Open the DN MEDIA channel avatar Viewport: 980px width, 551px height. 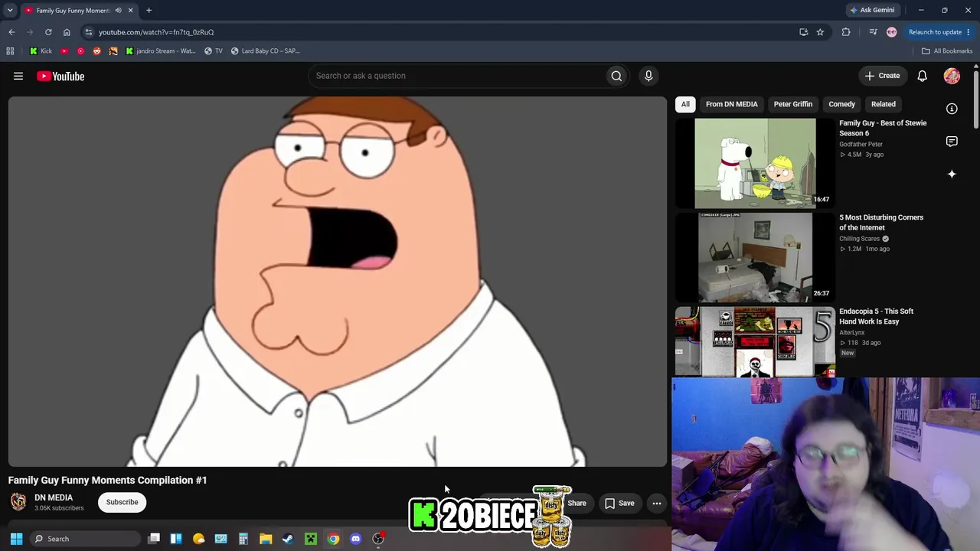[18, 502]
